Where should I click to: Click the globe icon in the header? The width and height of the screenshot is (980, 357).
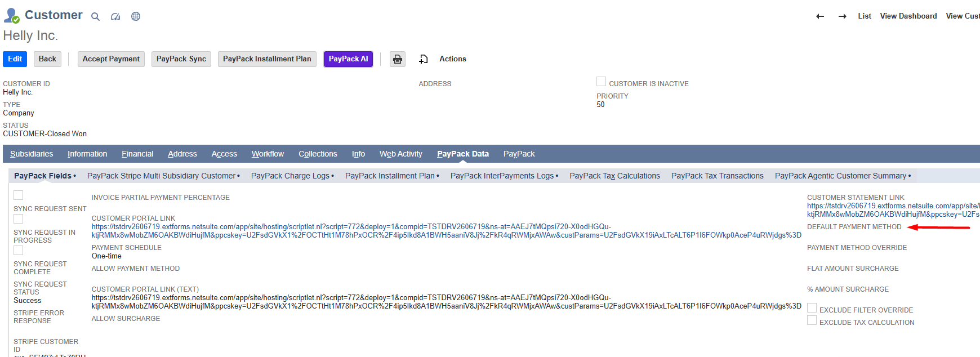tap(136, 16)
